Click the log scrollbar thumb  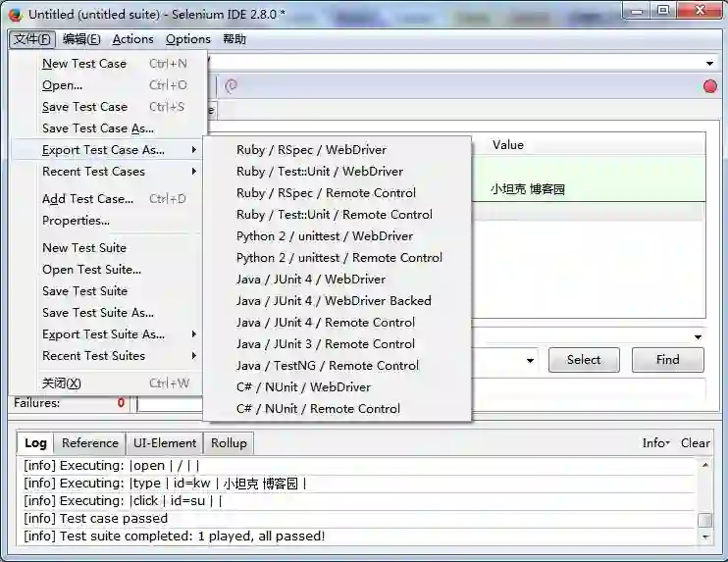[x=705, y=520]
